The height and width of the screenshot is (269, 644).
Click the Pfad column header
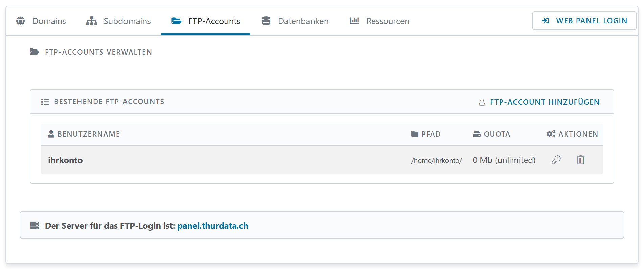[x=426, y=134]
